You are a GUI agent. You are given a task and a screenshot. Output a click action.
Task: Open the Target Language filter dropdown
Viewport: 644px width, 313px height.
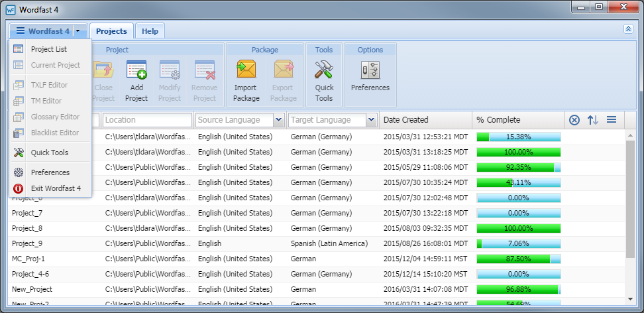point(371,119)
